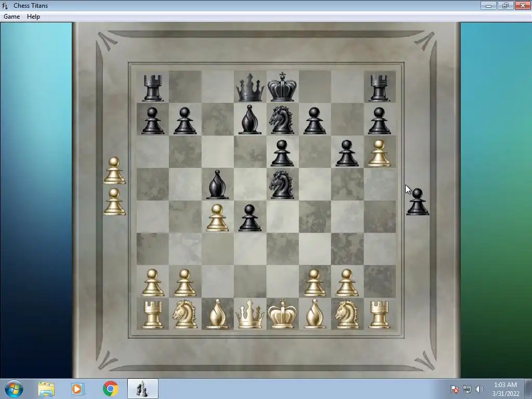This screenshot has height=399, width=532.
Task: Select the black knight on e5
Action: pyautogui.click(x=282, y=184)
